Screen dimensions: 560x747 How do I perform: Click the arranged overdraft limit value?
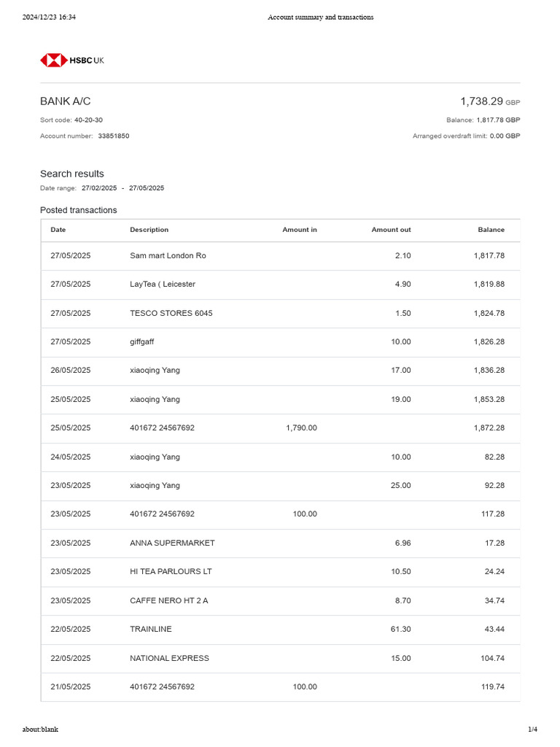pos(505,136)
